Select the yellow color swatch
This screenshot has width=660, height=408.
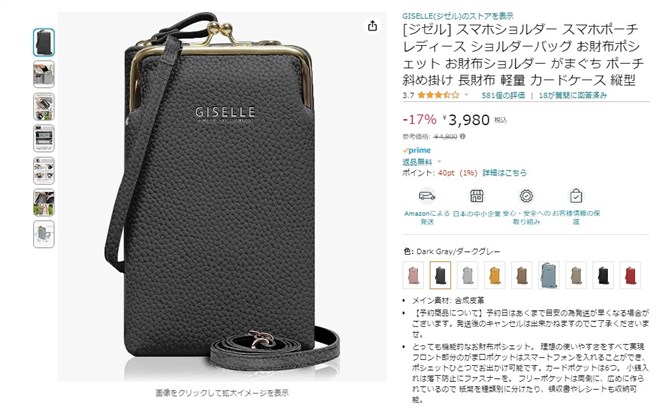(x=494, y=275)
